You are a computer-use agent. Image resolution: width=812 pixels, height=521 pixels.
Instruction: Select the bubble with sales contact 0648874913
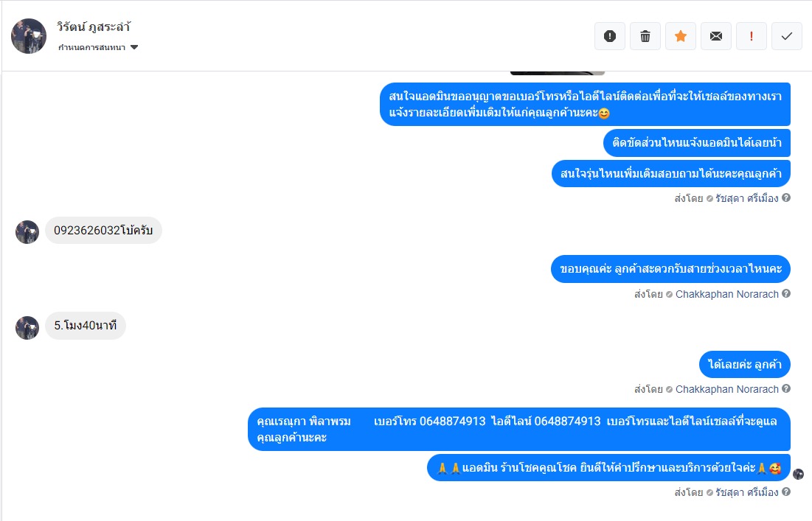(x=519, y=429)
